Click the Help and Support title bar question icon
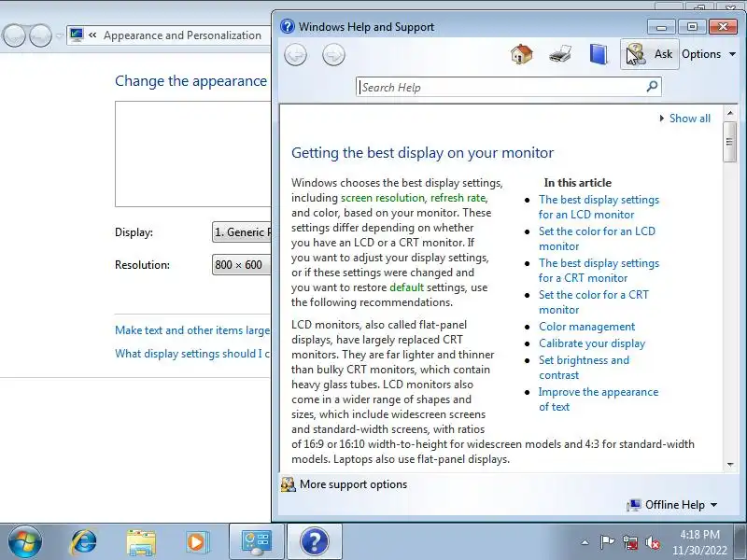 (x=288, y=26)
